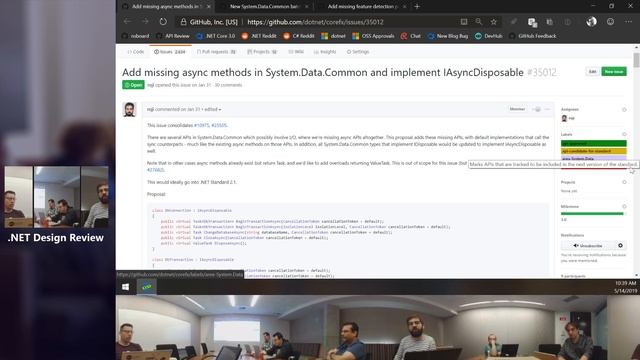Select the repository Settings tab
The image size is (640, 360).
coord(358,52)
